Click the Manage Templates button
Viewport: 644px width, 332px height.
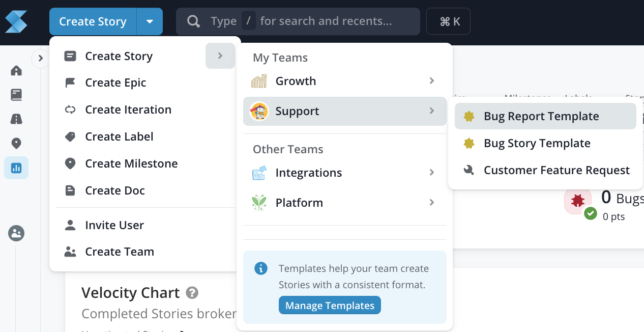tap(330, 306)
